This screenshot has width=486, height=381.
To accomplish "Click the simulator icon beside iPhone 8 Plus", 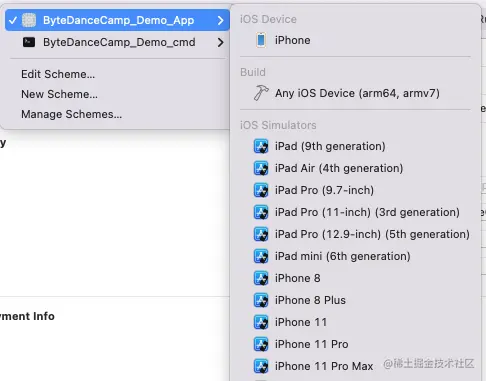I will 261,300.
